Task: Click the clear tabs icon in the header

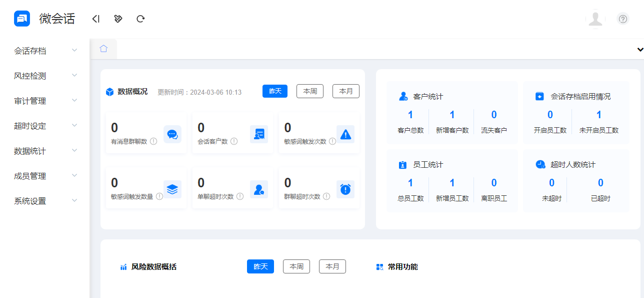Action: (x=118, y=19)
